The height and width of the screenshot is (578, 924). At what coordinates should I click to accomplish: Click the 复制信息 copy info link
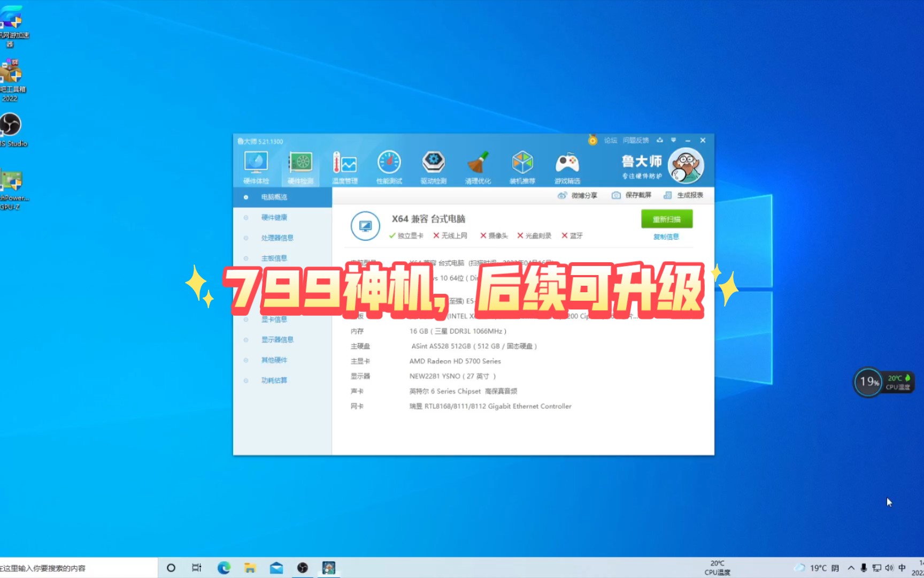[x=666, y=237]
